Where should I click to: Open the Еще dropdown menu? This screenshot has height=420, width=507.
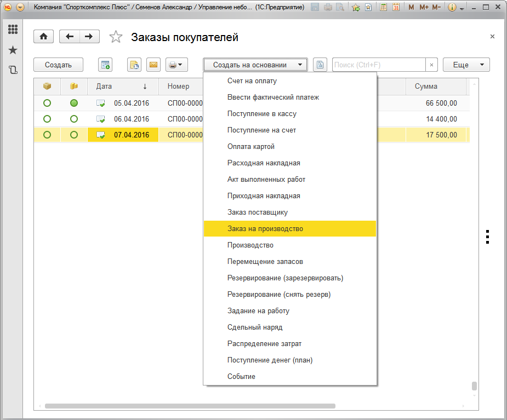click(466, 65)
